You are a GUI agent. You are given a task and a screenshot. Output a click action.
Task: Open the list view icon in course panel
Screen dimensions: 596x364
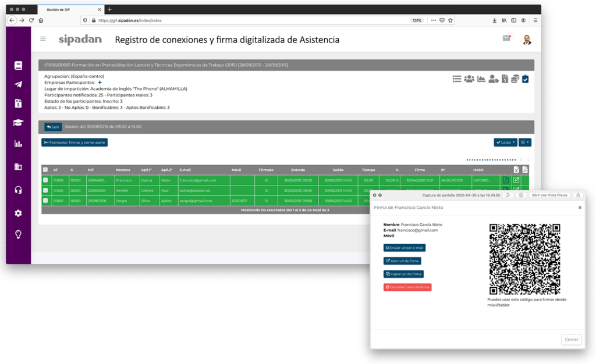coord(457,78)
